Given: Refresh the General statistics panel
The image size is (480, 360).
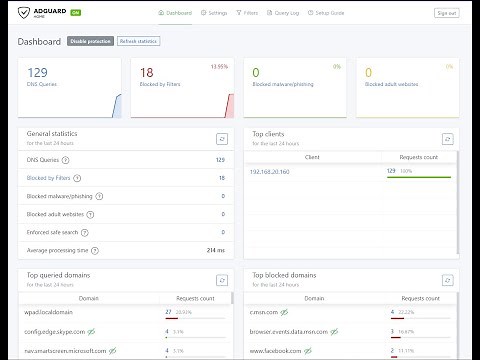Looking at the screenshot, I should (222, 139).
